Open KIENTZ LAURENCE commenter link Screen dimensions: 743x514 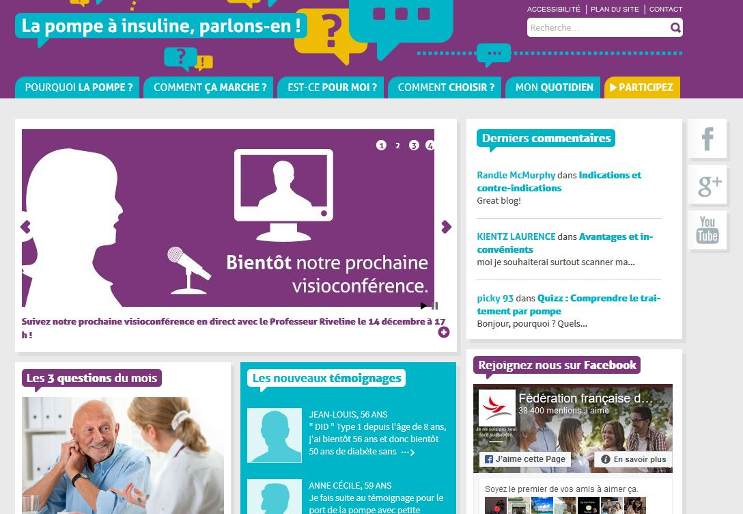[x=516, y=237]
